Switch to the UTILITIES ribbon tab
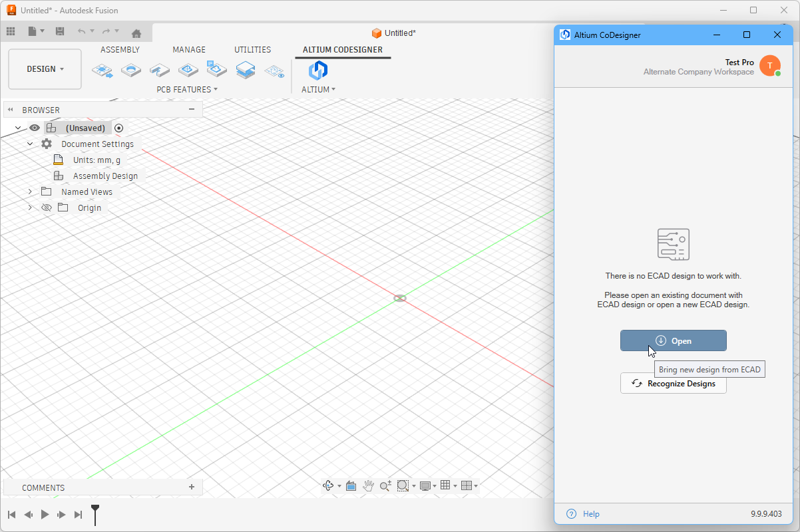The width and height of the screenshot is (800, 532). (252, 49)
